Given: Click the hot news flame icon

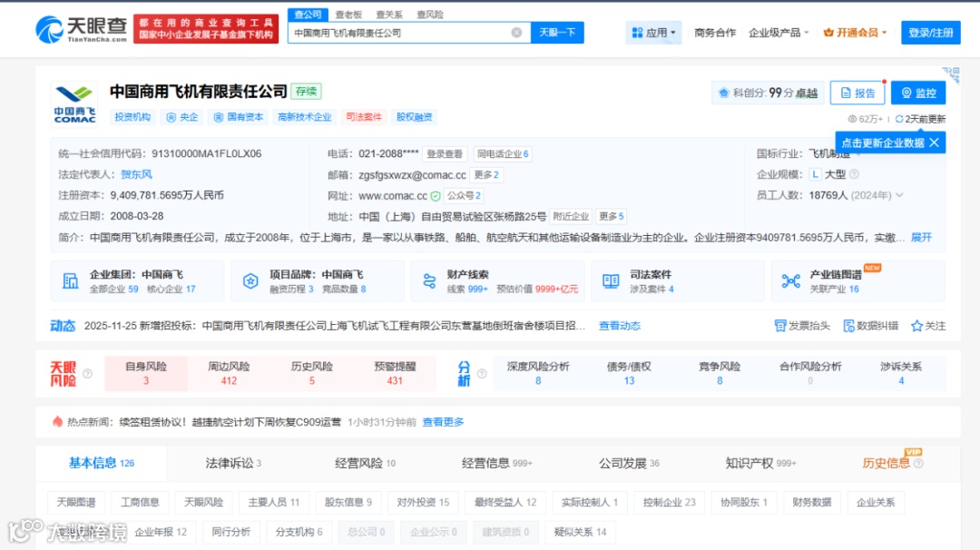Looking at the screenshot, I should [x=57, y=422].
